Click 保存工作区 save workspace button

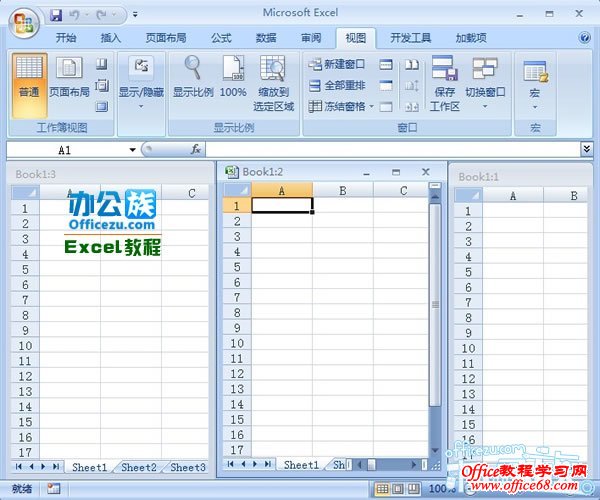[x=444, y=83]
